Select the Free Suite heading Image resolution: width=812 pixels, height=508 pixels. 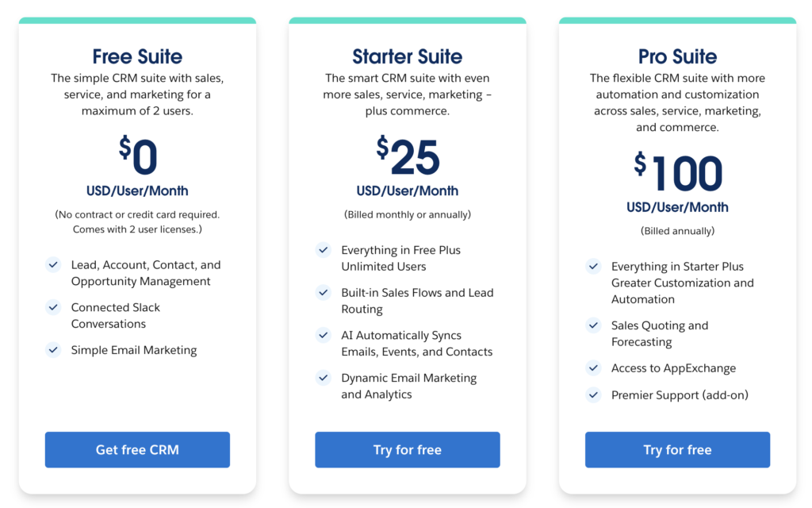tap(137, 56)
